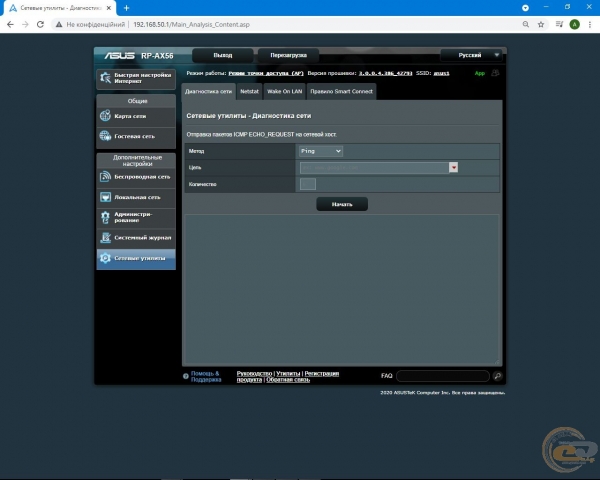
Task: Click browser forward arrow
Action: [x=25, y=24]
